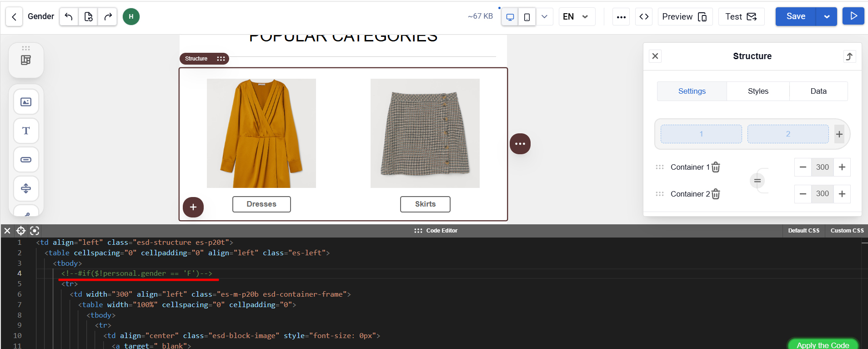The width and height of the screenshot is (868, 349).
Task: Open the code view with the angle-brackets icon
Action: click(x=644, y=17)
